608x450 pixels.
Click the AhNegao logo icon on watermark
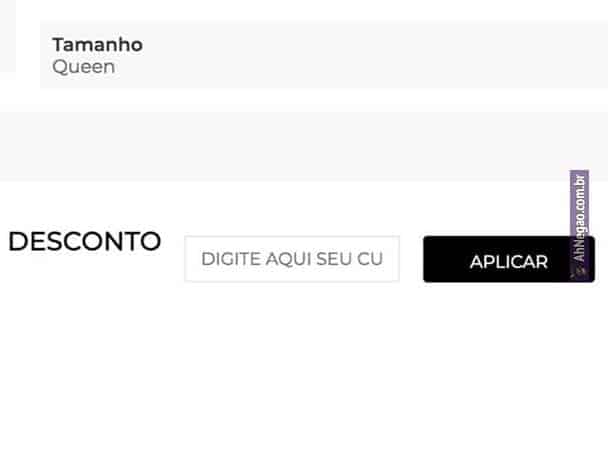pos(579,271)
